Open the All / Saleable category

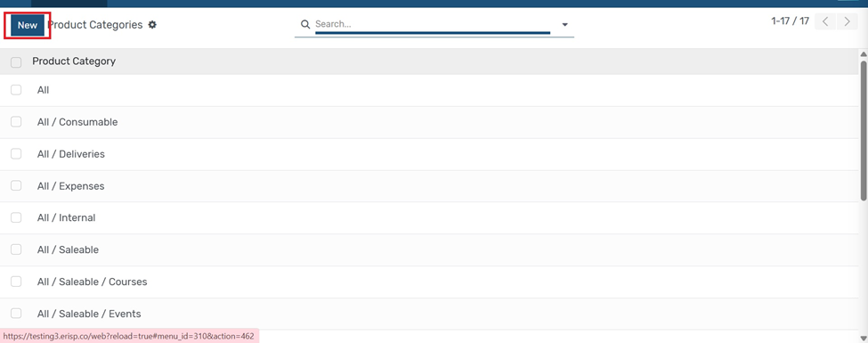pyautogui.click(x=68, y=250)
